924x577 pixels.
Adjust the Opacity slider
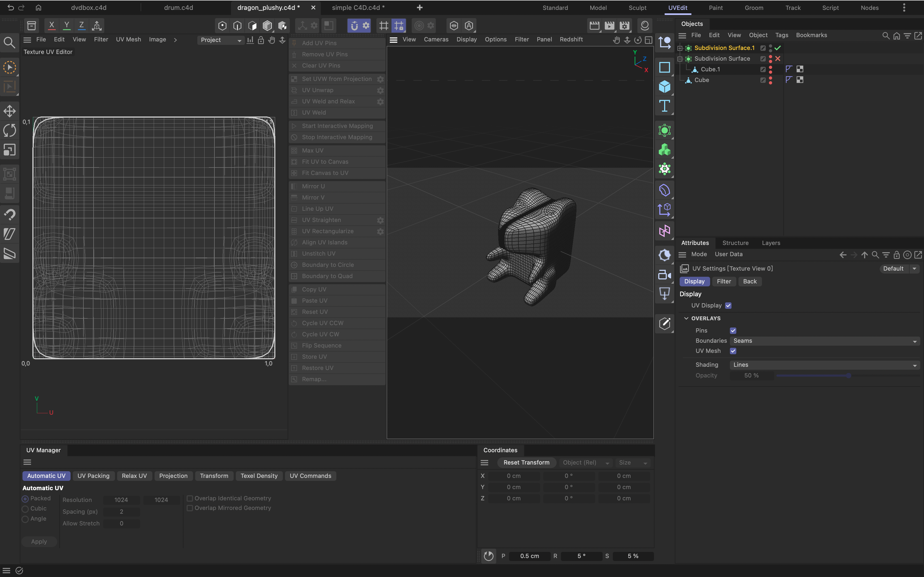tap(848, 376)
